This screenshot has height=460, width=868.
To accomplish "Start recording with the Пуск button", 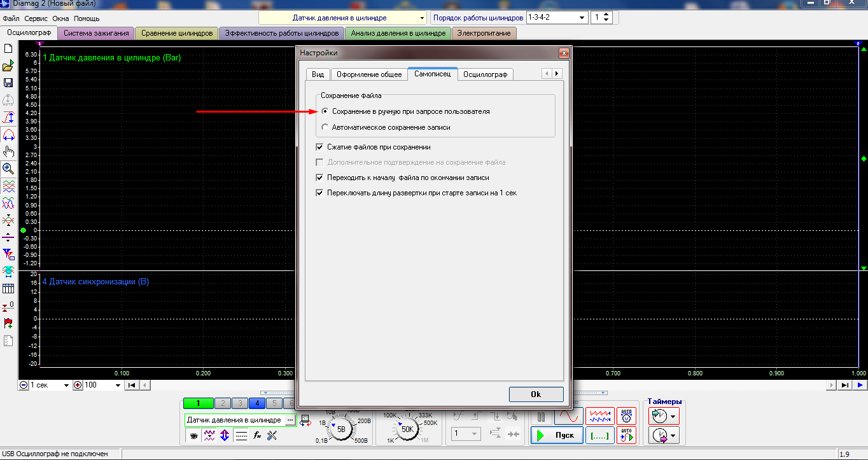I will pyautogui.click(x=556, y=436).
